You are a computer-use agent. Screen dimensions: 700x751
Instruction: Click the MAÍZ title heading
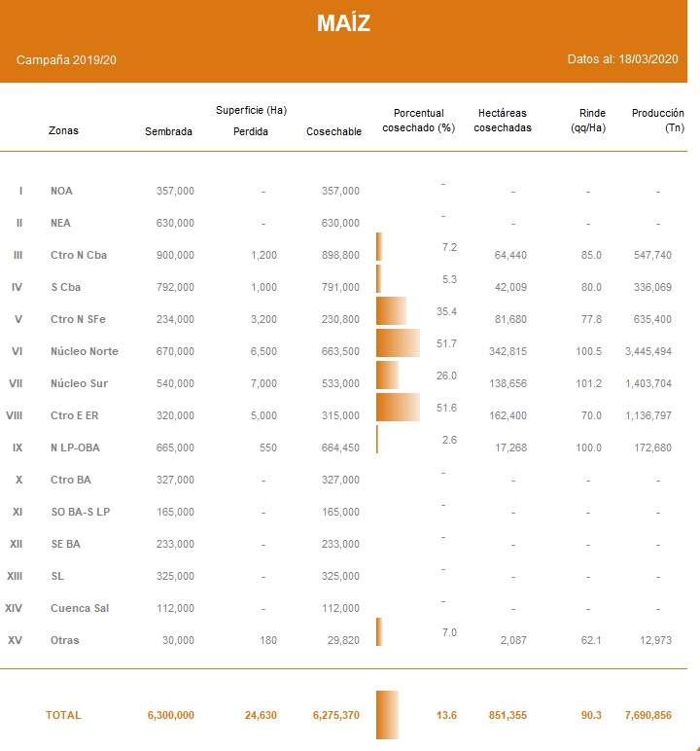pyautogui.click(x=343, y=24)
